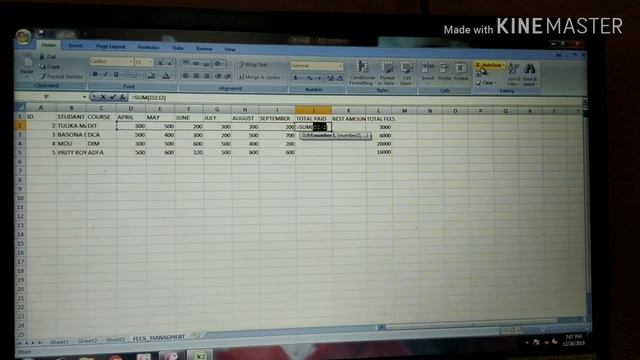Open the Borders button
Image resolution: width=640 pixels, height=360 pixels.
click(x=133, y=75)
